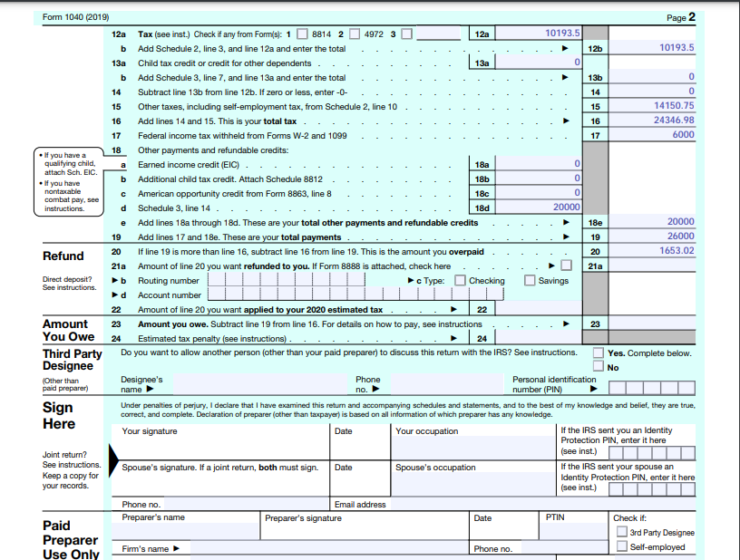Click the "Page 2" header text
Viewport: 740px width, 560px height.
(x=681, y=17)
